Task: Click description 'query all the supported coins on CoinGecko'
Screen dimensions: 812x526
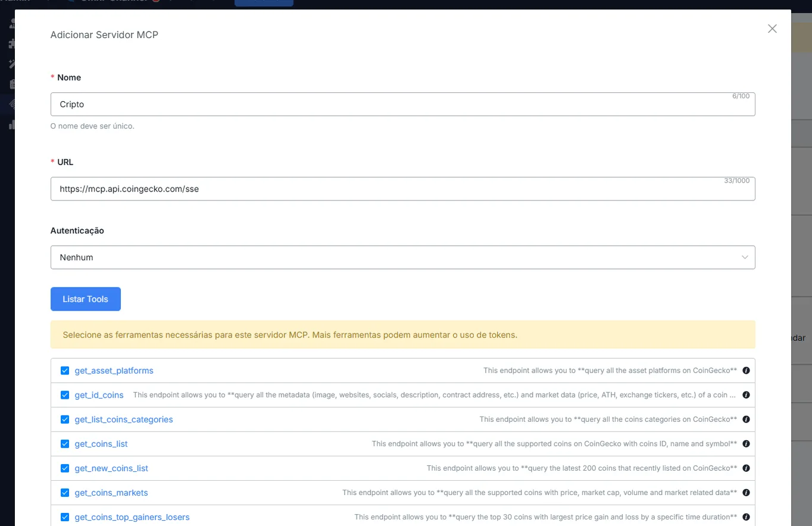Action: tap(554, 443)
